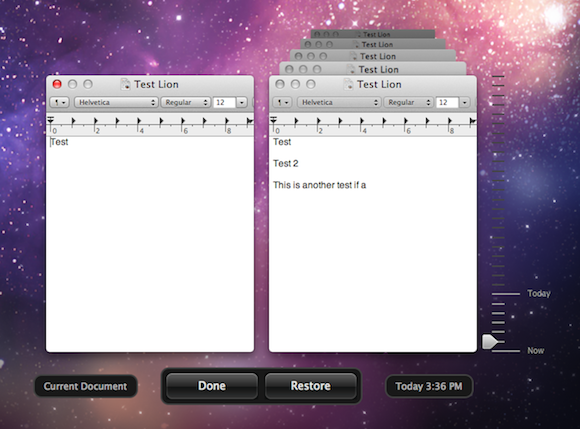Click the document icon in the left title bar
The image size is (580, 429).
click(126, 84)
